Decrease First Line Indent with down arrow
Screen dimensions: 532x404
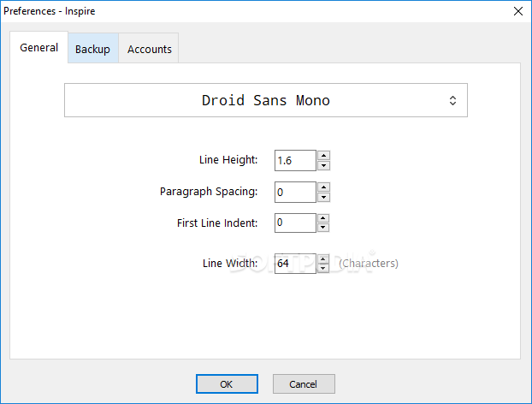click(x=323, y=228)
